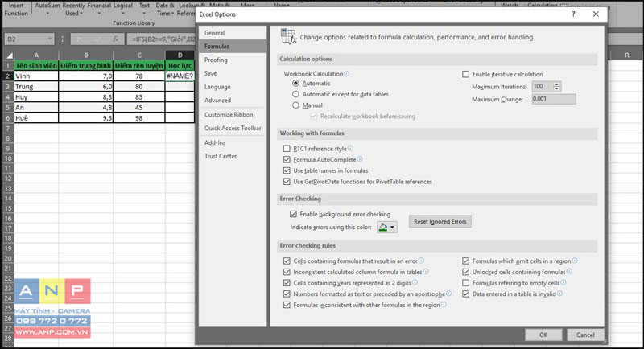Open Logical functions dropdown
The image size is (644, 349).
tap(123, 10)
